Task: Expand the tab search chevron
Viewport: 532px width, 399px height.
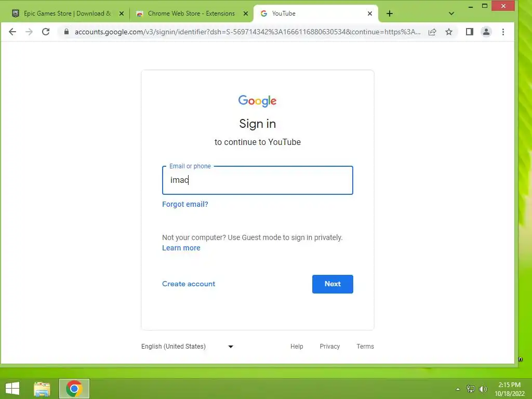Action: (x=451, y=14)
